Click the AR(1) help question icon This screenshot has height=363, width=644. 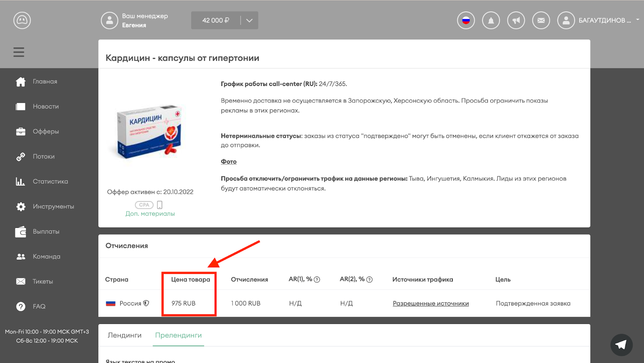(x=317, y=279)
